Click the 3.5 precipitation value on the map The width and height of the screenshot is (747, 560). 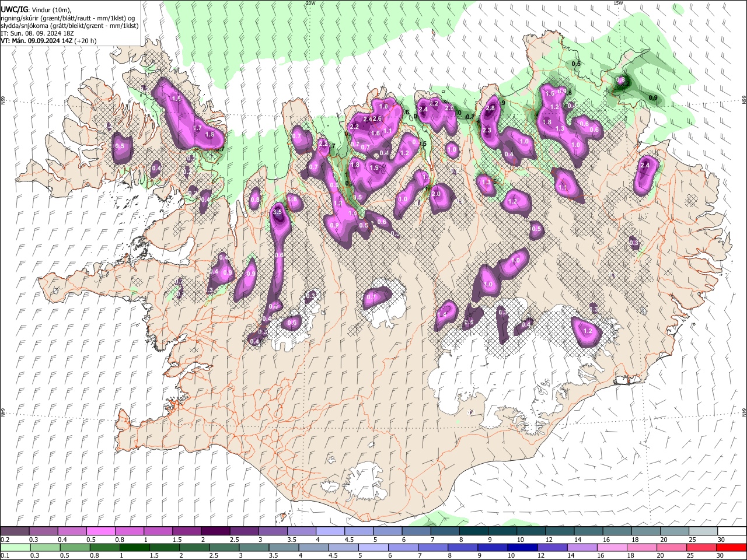[x=277, y=212]
